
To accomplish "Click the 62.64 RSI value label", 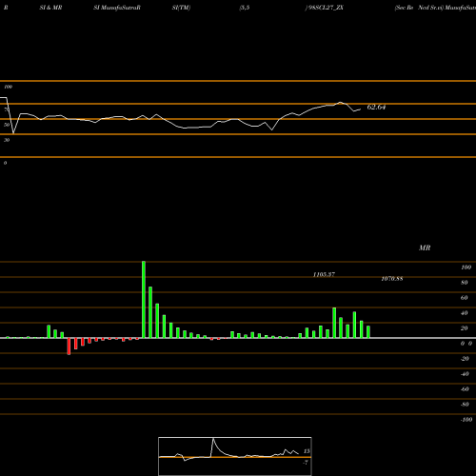I will click(x=376, y=107).
